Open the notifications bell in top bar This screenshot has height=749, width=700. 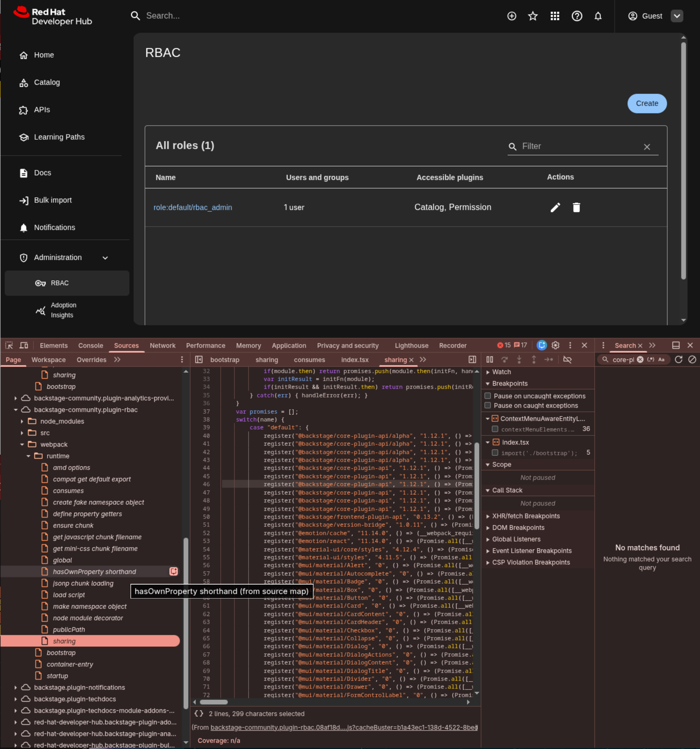598,16
